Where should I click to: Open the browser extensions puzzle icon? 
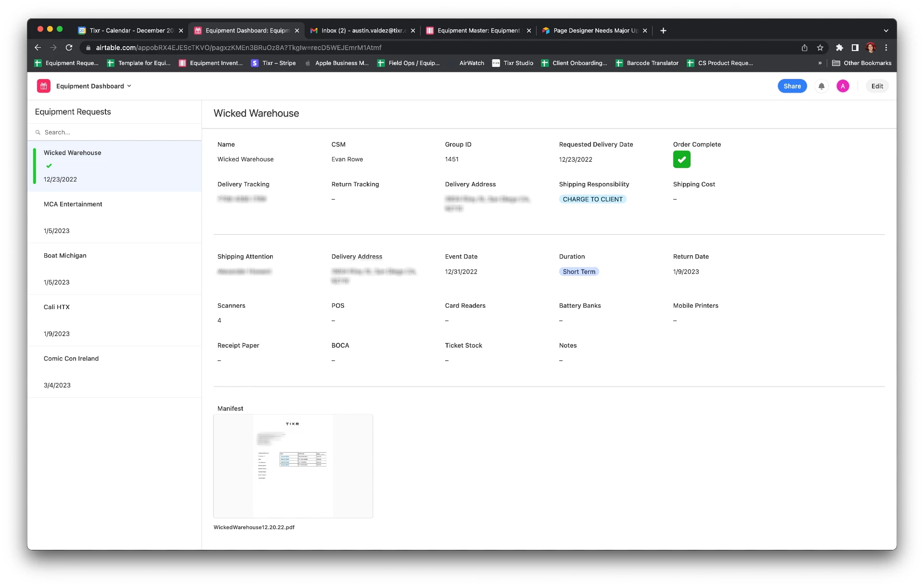(839, 48)
